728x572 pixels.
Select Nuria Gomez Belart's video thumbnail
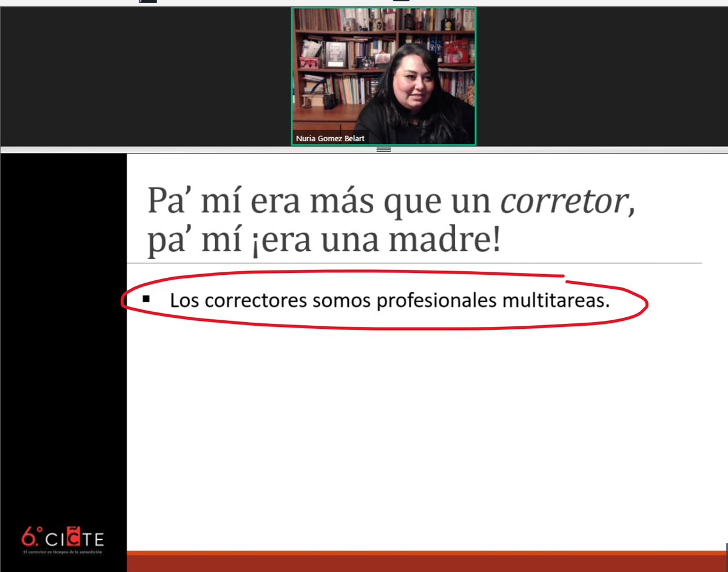point(383,76)
